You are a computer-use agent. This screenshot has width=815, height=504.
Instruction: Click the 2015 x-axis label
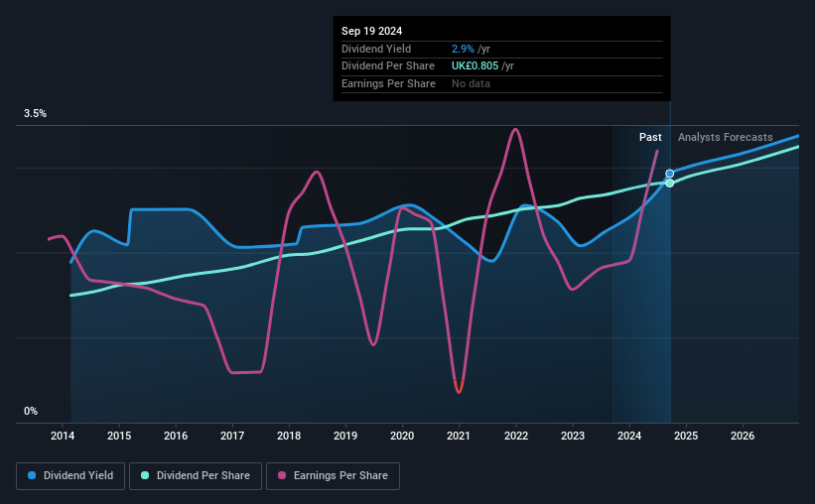click(x=119, y=436)
